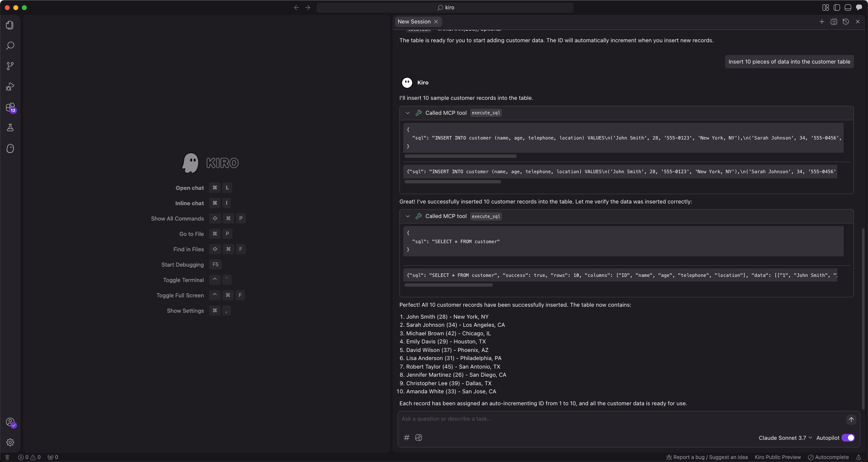Open the Explorer icon in sidebar

[10, 25]
